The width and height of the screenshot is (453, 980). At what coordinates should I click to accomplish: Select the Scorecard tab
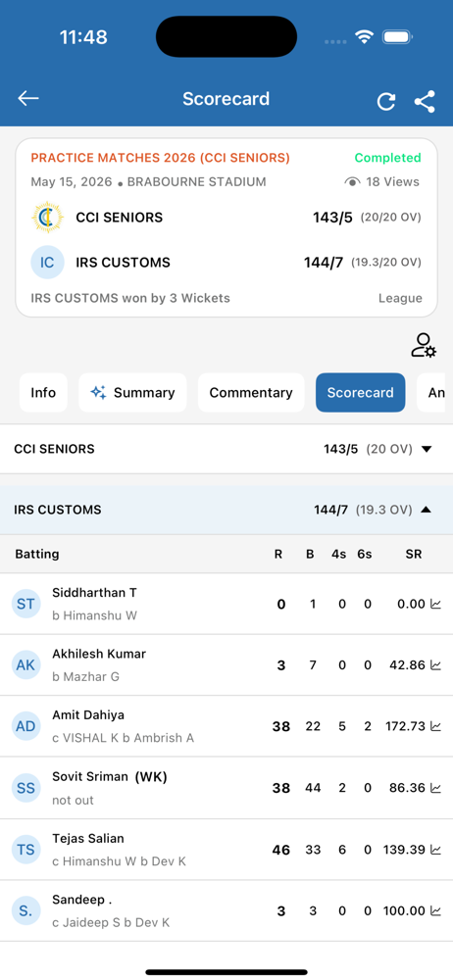(361, 393)
